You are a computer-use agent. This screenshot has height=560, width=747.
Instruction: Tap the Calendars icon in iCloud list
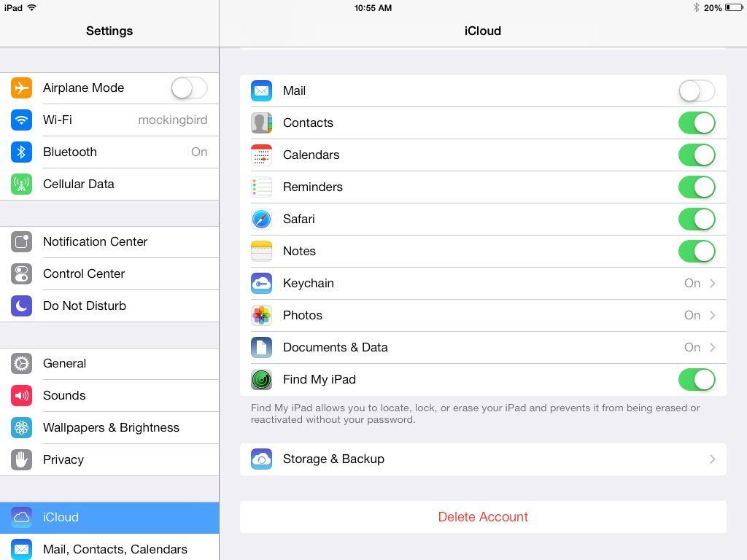pos(261,155)
